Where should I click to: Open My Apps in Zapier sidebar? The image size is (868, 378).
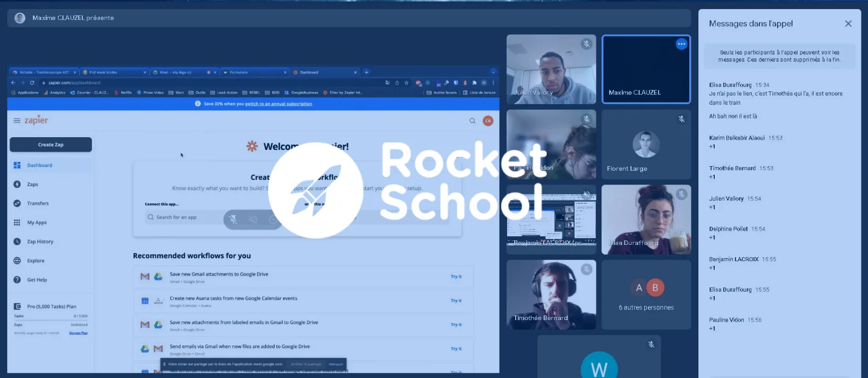click(51, 223)
